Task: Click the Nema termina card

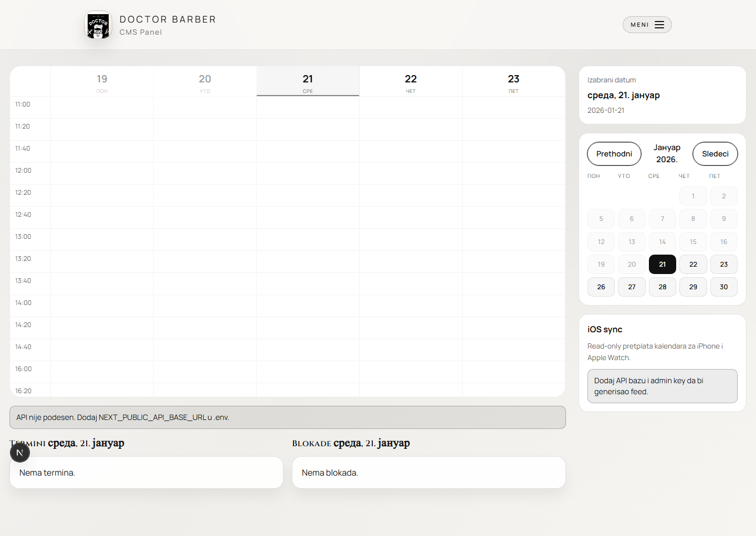Action: pyautogui.click(x=146, y=472)
